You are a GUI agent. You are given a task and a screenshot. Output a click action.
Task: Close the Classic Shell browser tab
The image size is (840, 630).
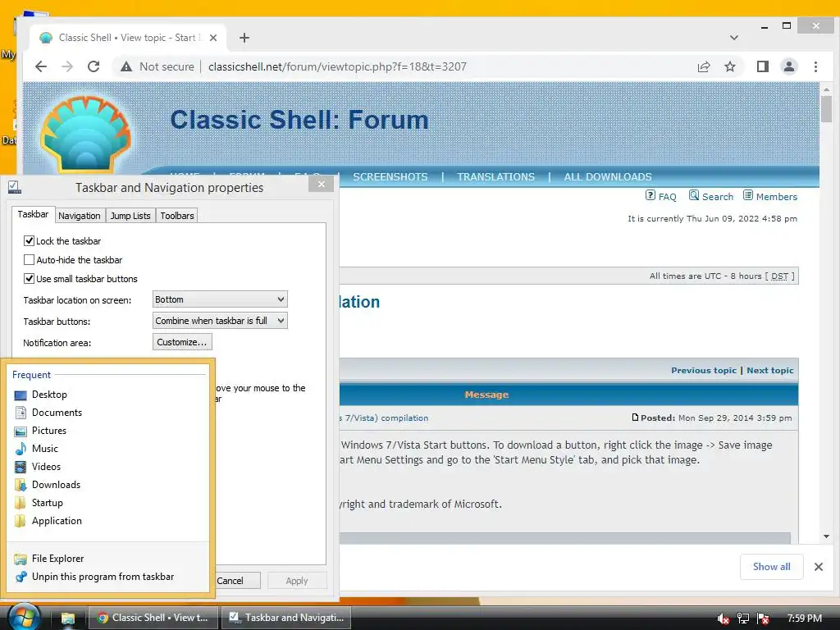(x=213, y=38)
